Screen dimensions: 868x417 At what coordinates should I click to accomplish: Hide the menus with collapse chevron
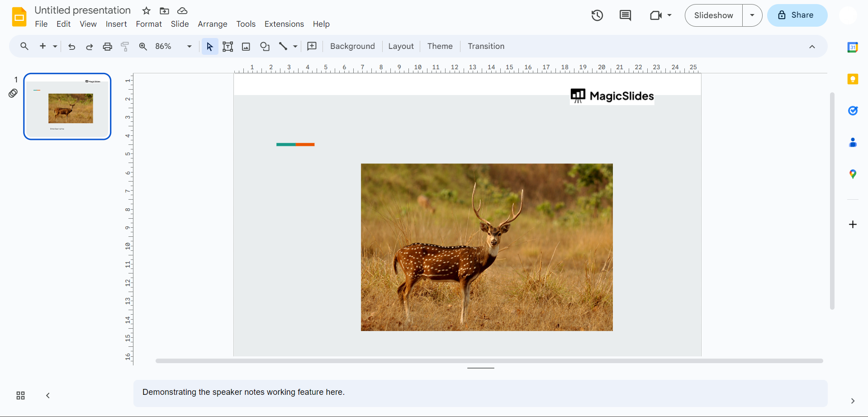tap(812, 47)
